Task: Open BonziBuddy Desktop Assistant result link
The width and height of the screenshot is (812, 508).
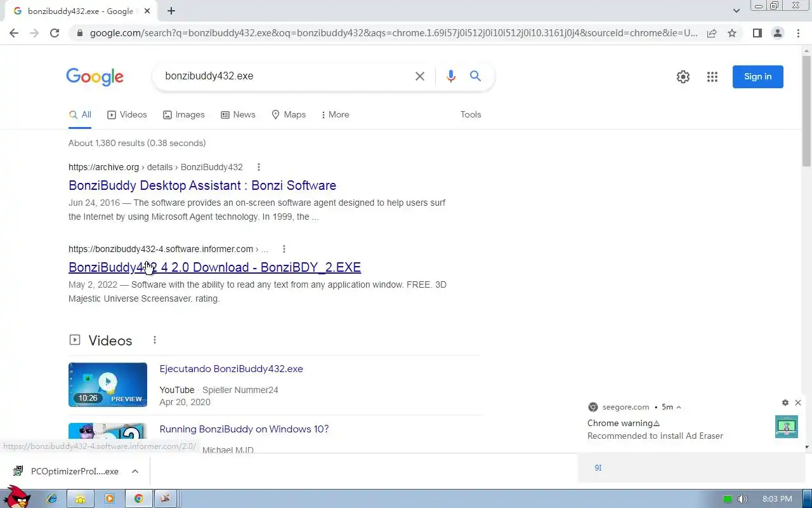Action: coord(202,185)
